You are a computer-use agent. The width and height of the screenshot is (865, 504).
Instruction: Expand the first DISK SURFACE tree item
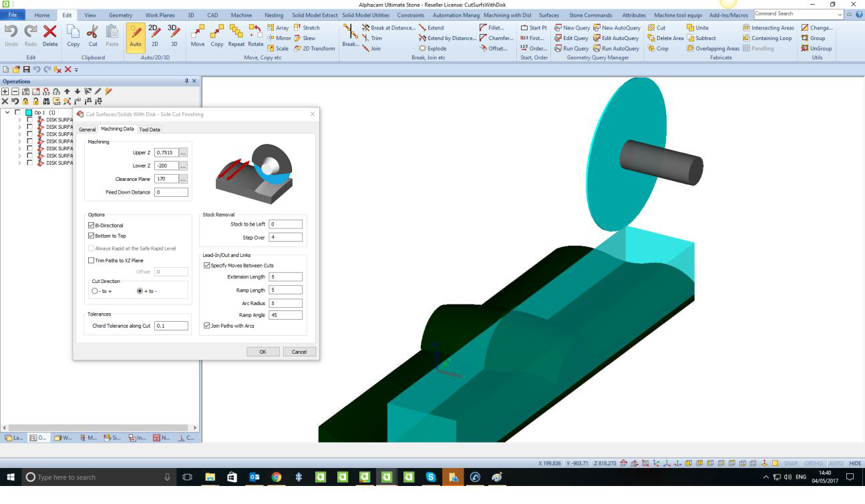(x=19, y=119)
